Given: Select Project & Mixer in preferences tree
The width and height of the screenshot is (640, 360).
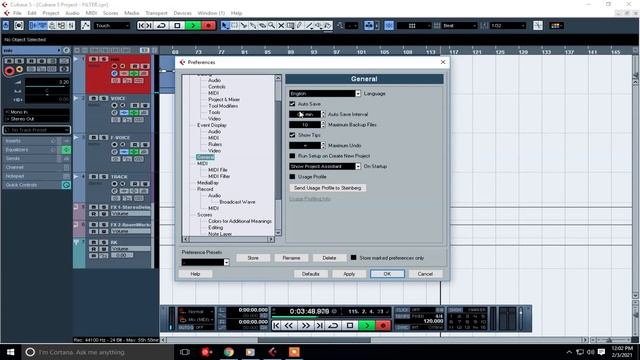Looking at the screenshot, I should tap(224, 100).
